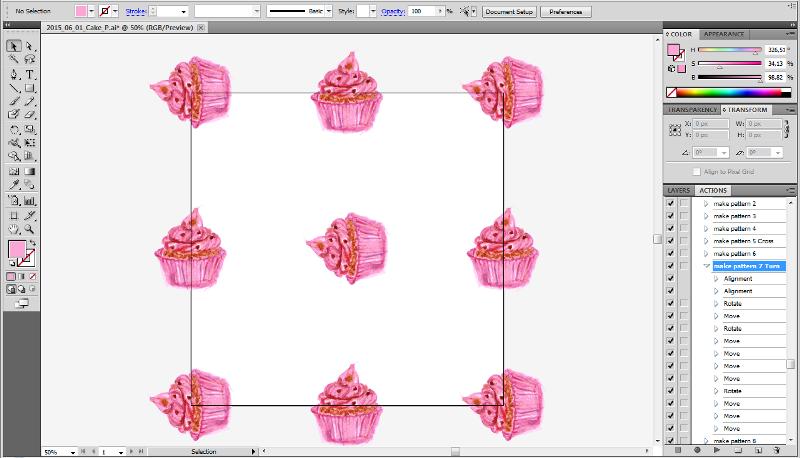Open the stroke color dropdown in control bar

click(x=115, y=11)
